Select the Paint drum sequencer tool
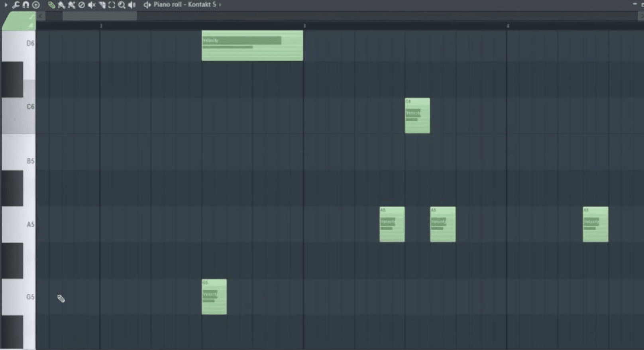 point(71,5)
